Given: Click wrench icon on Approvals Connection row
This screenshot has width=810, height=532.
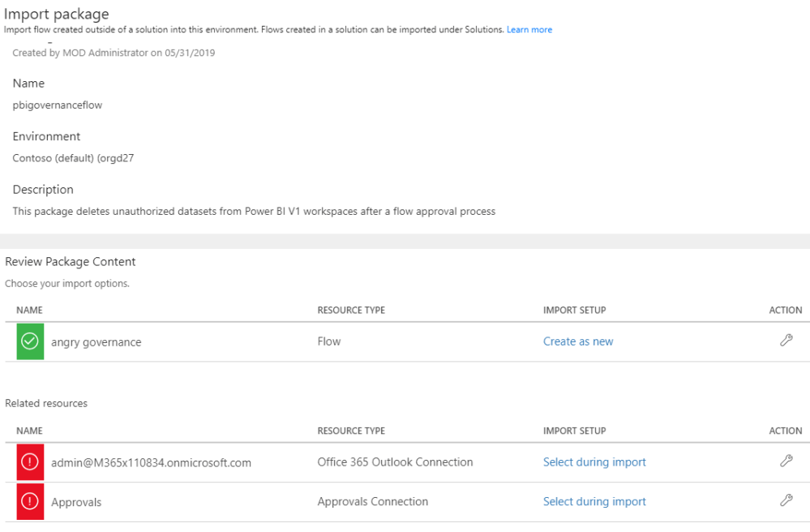Looking at the screenshot, I should click(x=786, y=500).
